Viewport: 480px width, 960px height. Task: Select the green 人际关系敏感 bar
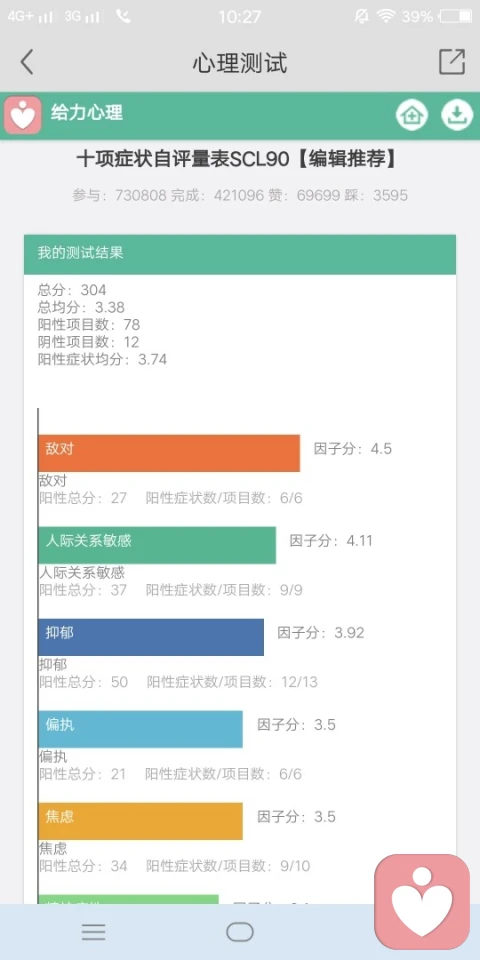tap(157, 545)
